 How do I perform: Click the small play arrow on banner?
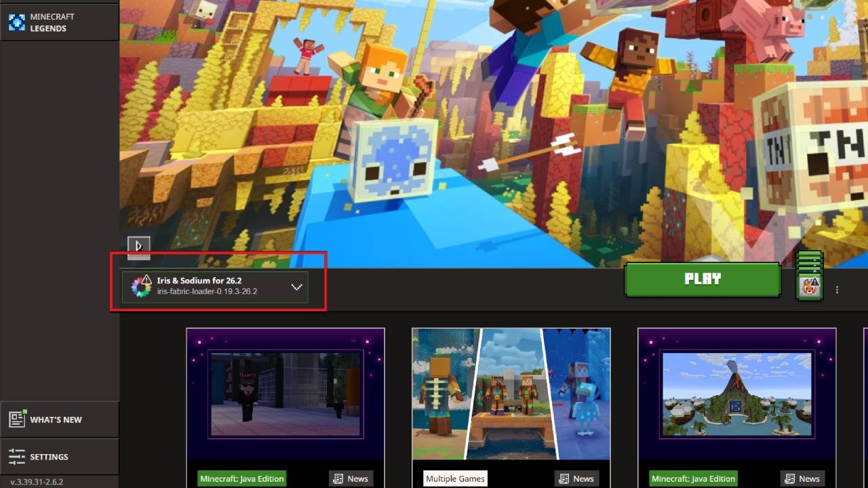coord(138,245)
